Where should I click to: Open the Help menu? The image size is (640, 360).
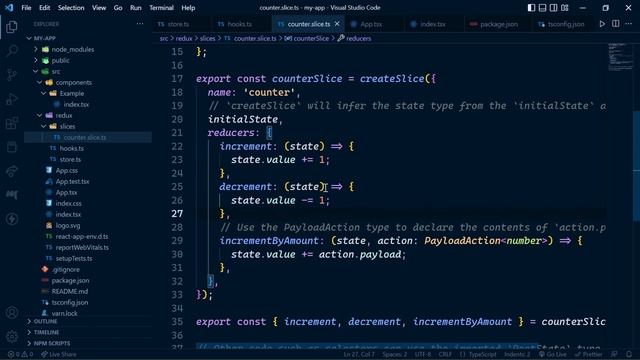pyautogui.click(x=188, y=8)
